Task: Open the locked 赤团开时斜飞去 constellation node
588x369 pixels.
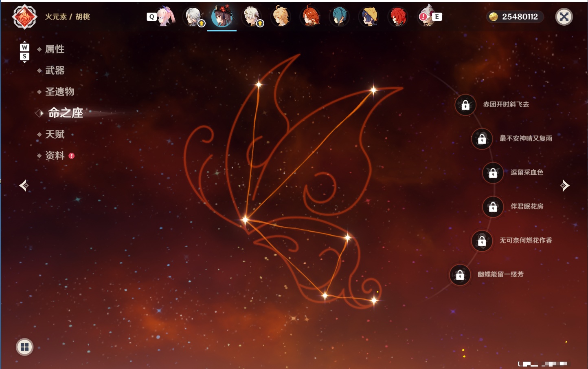Action: tap(465, 105)
